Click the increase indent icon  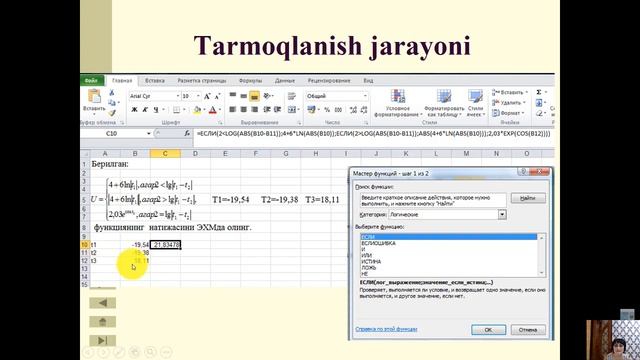278,109
